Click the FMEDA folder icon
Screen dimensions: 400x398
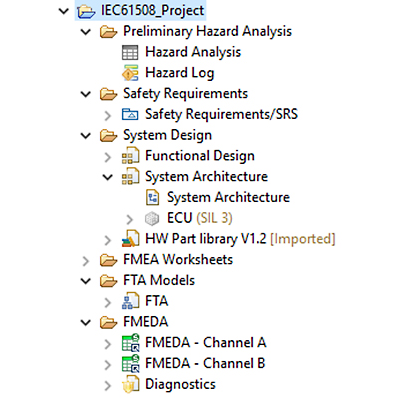[x=108, y=322]
